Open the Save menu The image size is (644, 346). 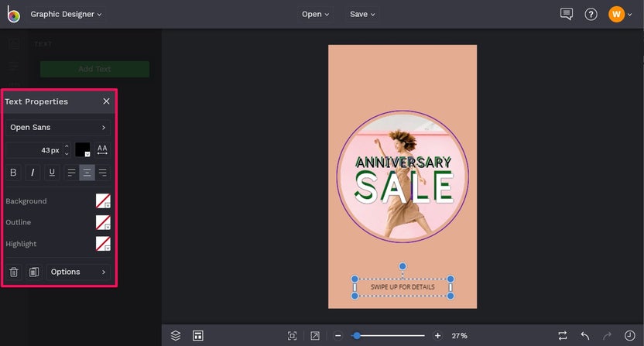point(362,14)
